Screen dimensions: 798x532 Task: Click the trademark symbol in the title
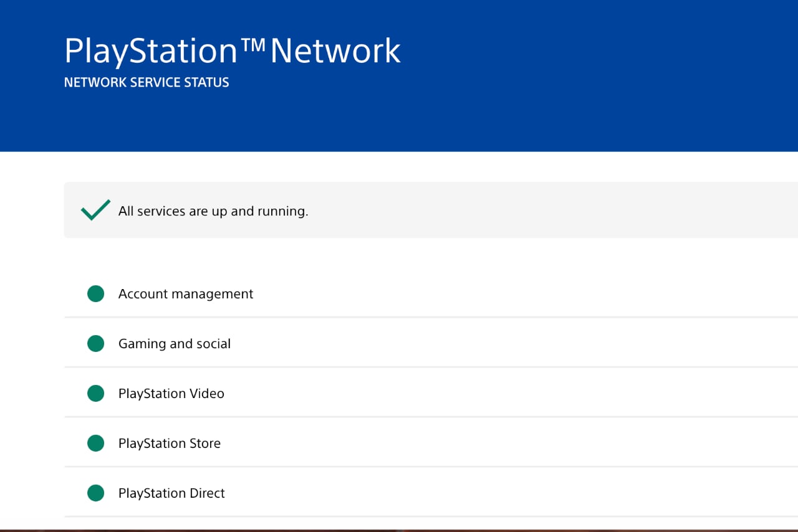pyautogui.click(x=254, y=44)
